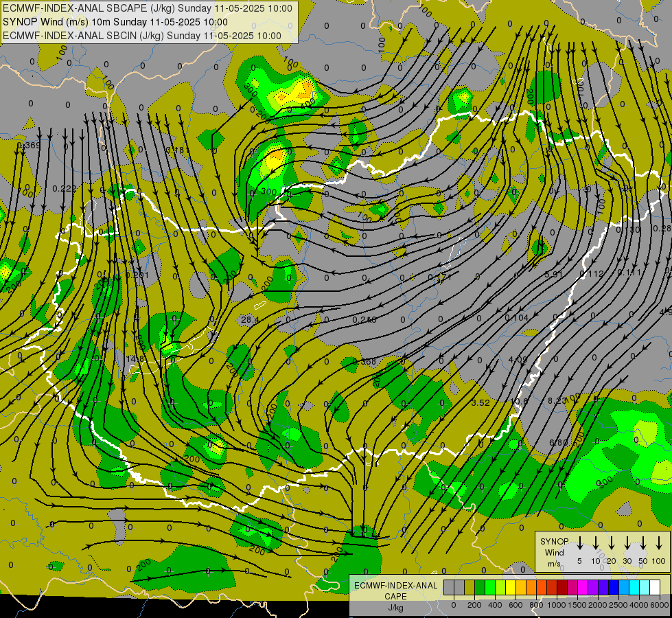Click the 0.291 value on the map
The image size is (672, 618).
(x=137, y=275)
